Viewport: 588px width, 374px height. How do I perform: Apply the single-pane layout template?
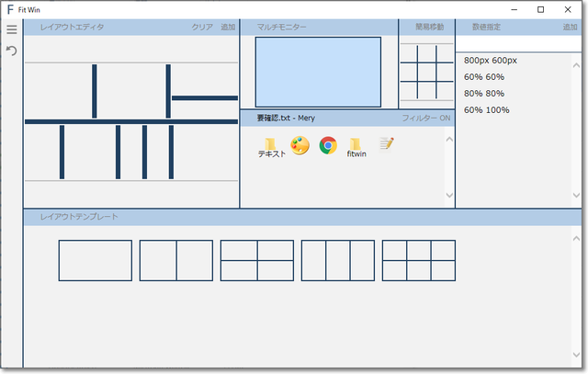pos(96,260)
